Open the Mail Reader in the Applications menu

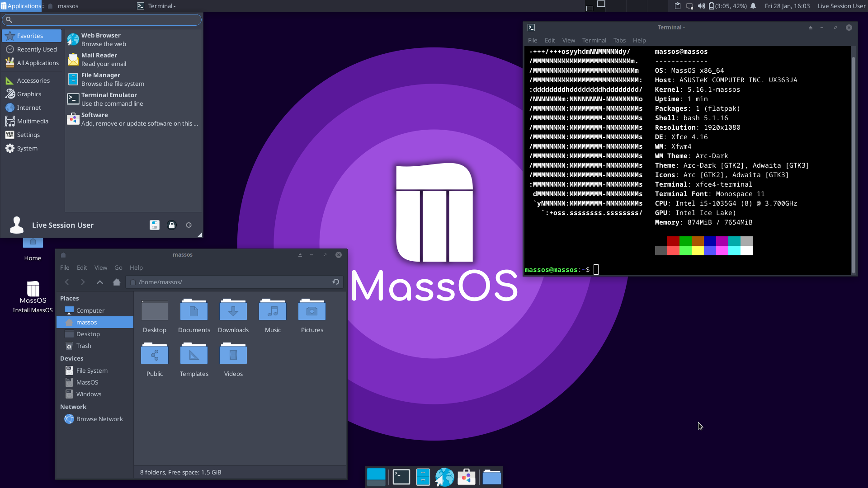pos(99,59)
